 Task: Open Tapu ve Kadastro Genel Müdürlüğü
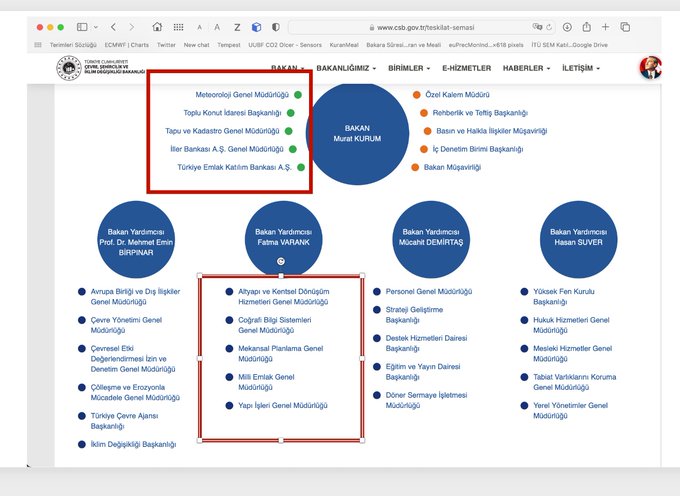[222, 131]
